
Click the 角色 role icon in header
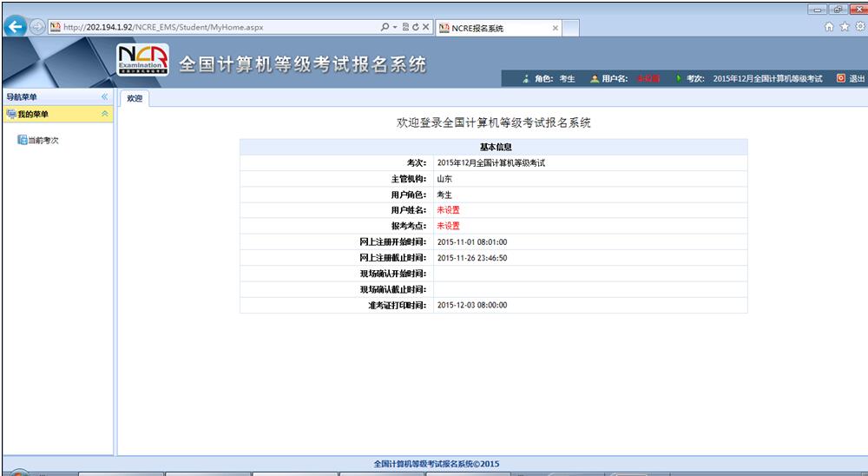click(526, 79)
